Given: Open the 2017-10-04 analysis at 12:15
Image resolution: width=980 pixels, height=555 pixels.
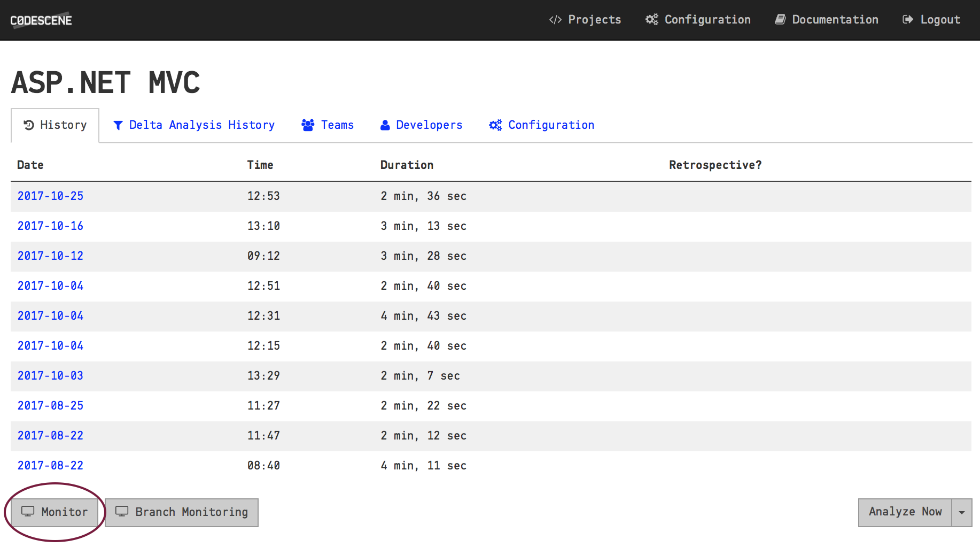Looking at the screenshot, I should (x=50, y=346).
